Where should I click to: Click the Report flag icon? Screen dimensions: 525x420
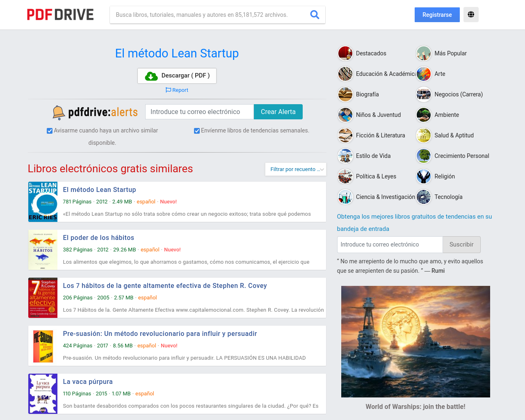pos(168,90)
